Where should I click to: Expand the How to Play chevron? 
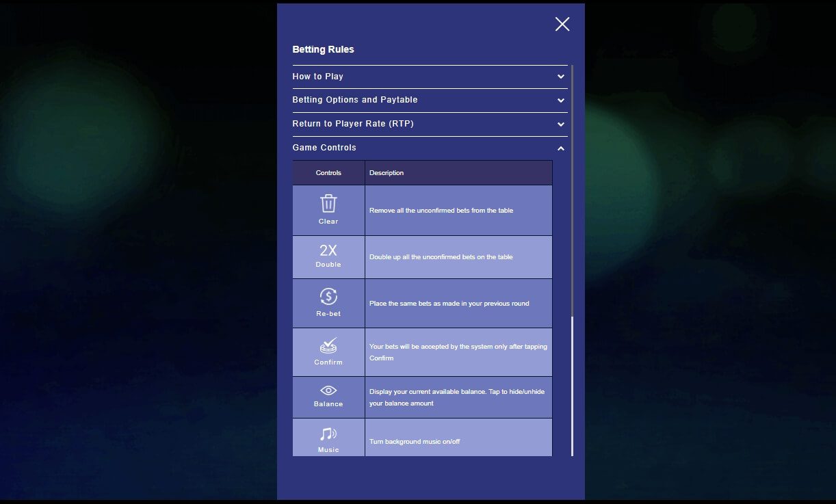561,77
